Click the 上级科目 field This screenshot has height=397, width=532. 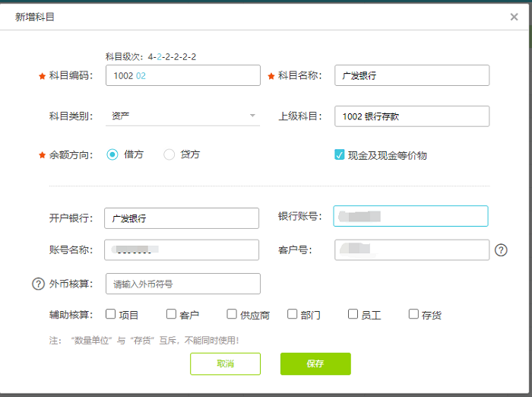coord(411,116)
